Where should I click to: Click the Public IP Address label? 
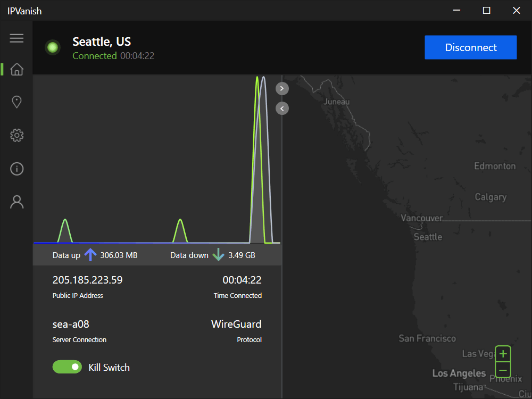pyautogui.click(x=78, y=295)
